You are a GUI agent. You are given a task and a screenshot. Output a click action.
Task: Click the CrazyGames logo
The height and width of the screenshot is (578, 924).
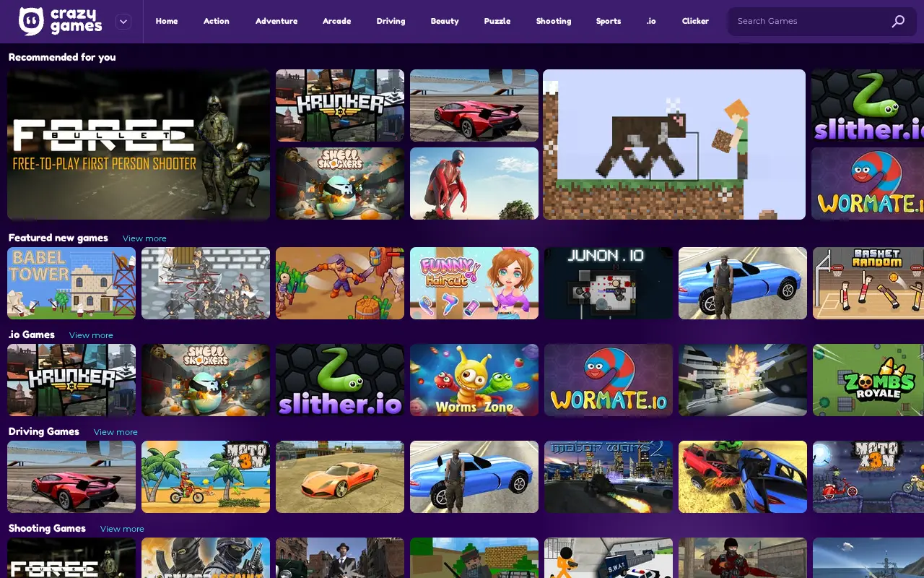tap(61, 22)
